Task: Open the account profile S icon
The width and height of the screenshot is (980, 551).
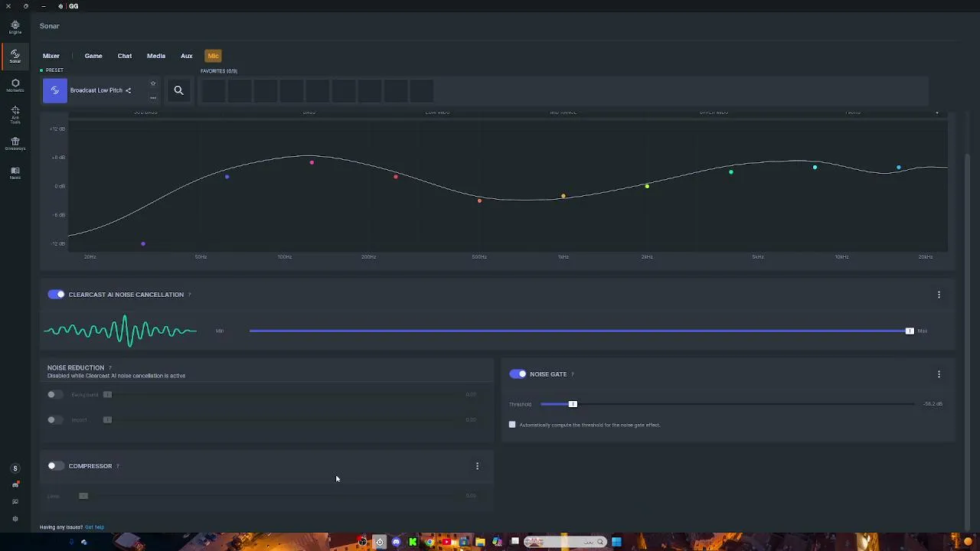Action: click(15, 468)
